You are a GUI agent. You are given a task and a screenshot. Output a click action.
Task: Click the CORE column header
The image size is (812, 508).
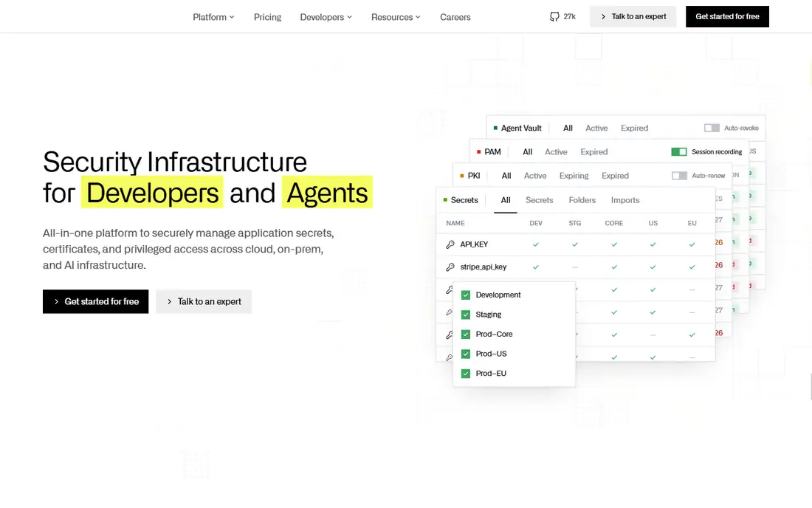[614, 223]
